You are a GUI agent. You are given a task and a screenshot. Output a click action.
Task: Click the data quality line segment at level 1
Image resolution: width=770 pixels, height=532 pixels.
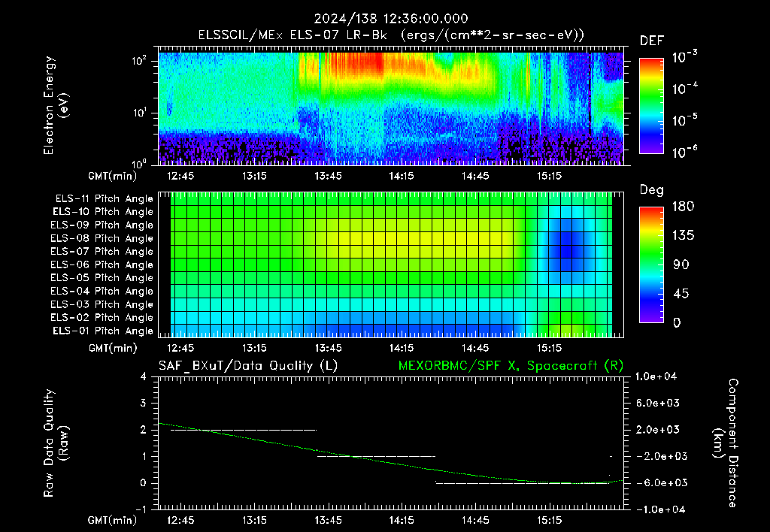[x=376, y=456]
